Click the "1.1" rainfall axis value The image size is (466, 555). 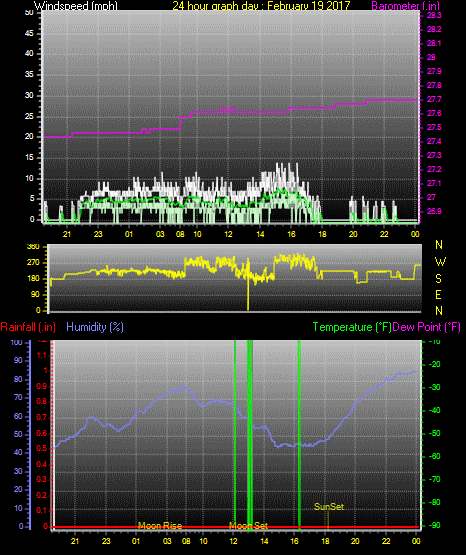[x=42, y=355]
